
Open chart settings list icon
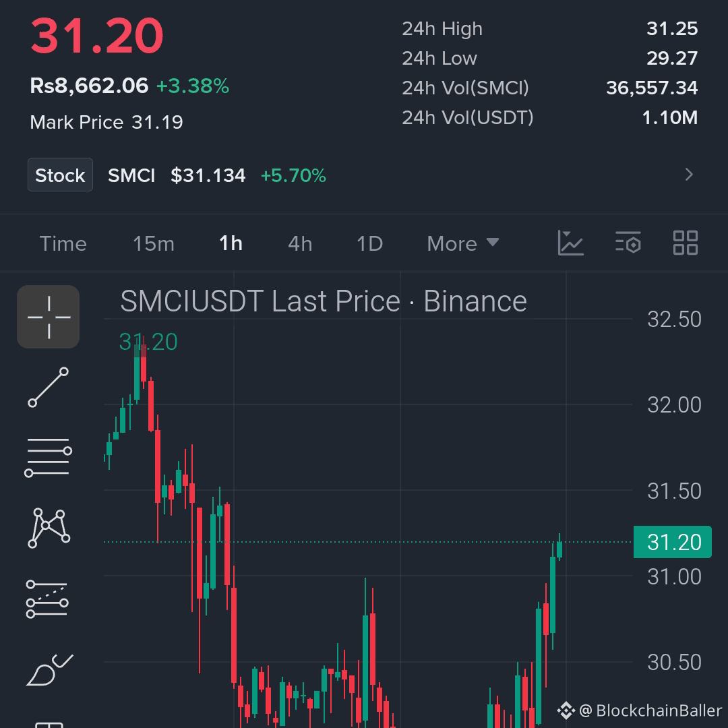(x=628, y=243)
